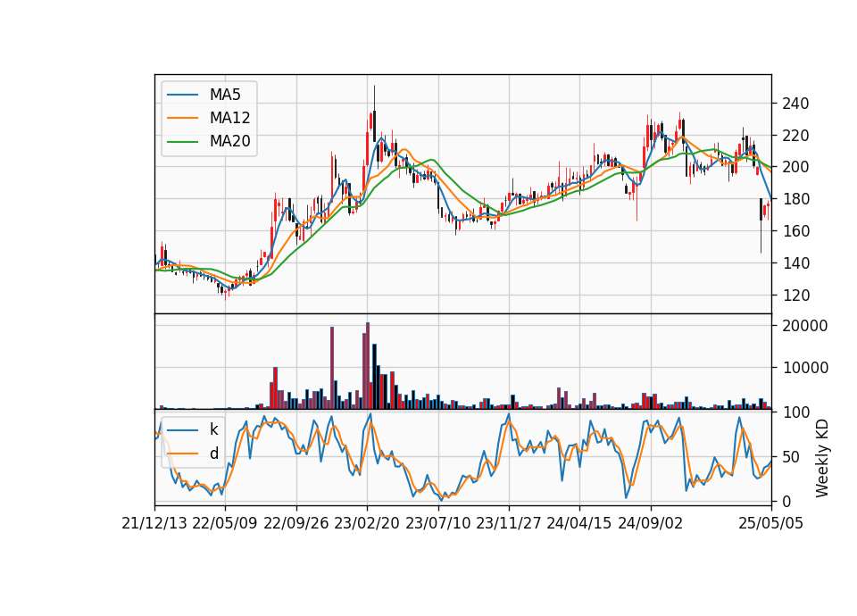Click the 10000 volume axis label
The width and height of the screenshot is (857, 616).
tap(805, 368)
